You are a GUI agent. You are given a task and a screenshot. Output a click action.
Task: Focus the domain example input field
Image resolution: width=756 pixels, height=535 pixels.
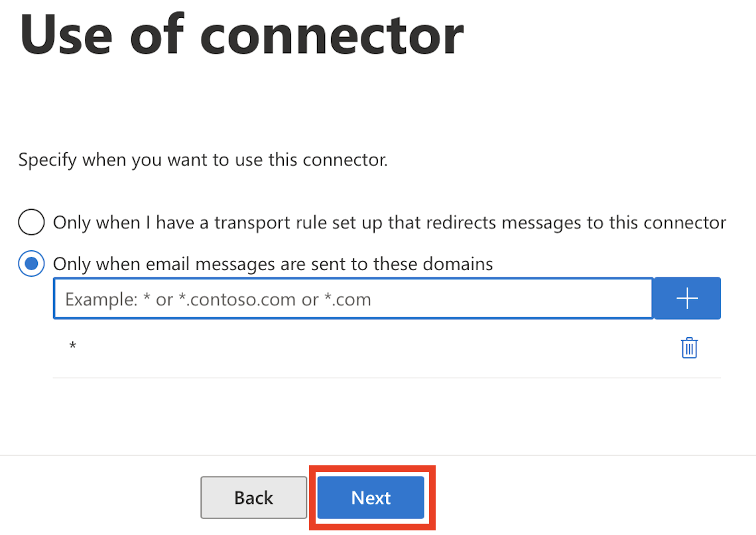point(353,298)
